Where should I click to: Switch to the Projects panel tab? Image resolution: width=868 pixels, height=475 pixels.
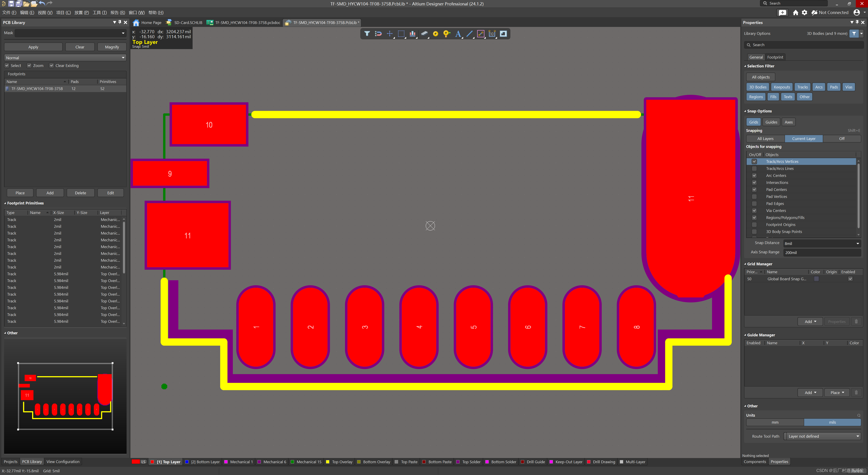(x=10, y=461)
